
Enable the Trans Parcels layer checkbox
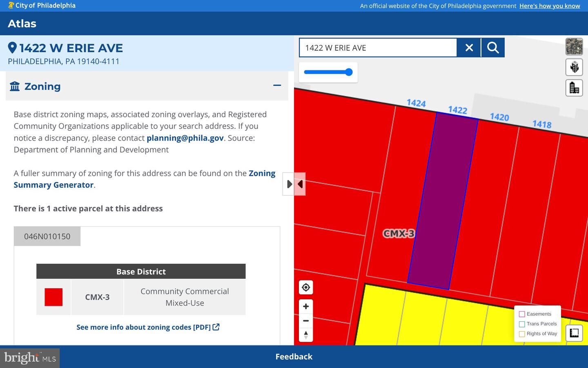point(522,324)
